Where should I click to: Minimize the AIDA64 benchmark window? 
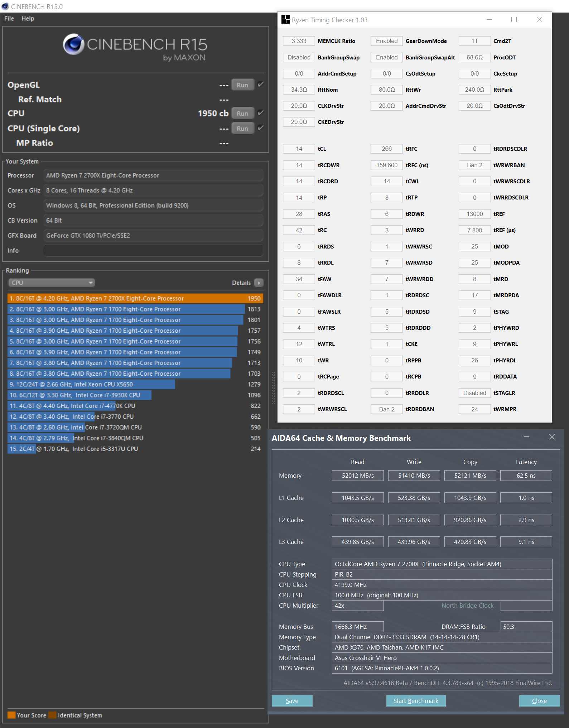526,437
